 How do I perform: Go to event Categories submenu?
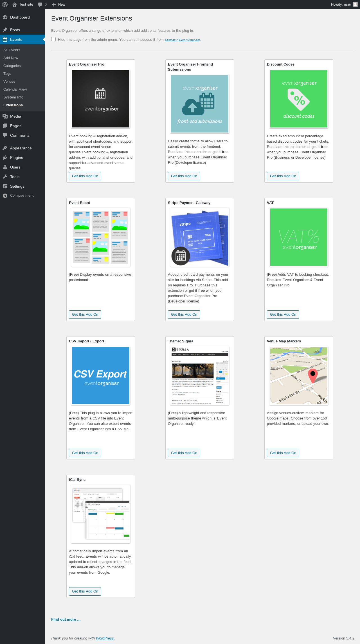(x=12, y=66)
